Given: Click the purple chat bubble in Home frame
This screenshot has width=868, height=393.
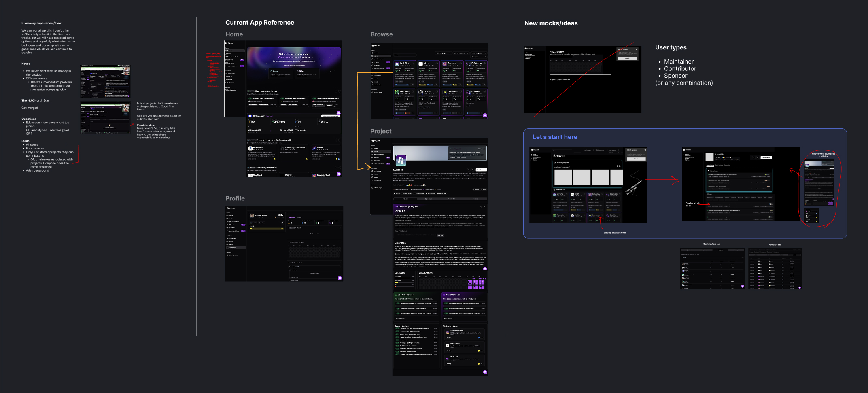Looking at the screenshot, I should [x=339, y=174].
